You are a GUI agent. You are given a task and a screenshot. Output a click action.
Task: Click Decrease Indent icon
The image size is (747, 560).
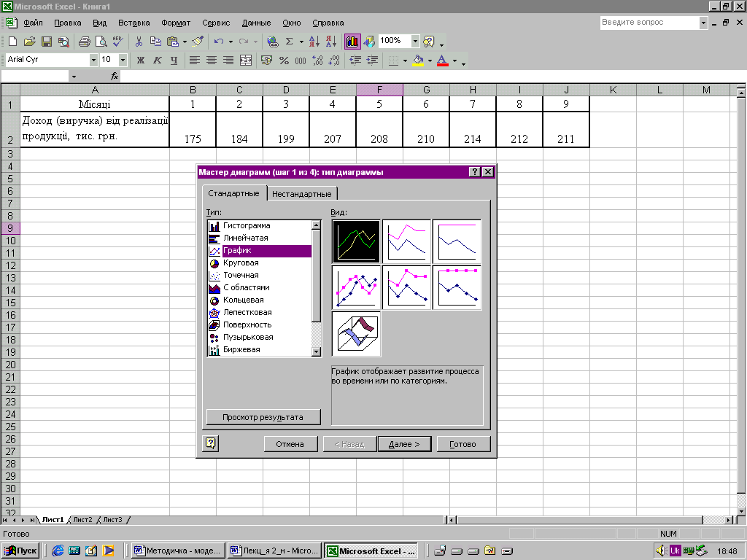pyautogui.click(x=355, y=60)
